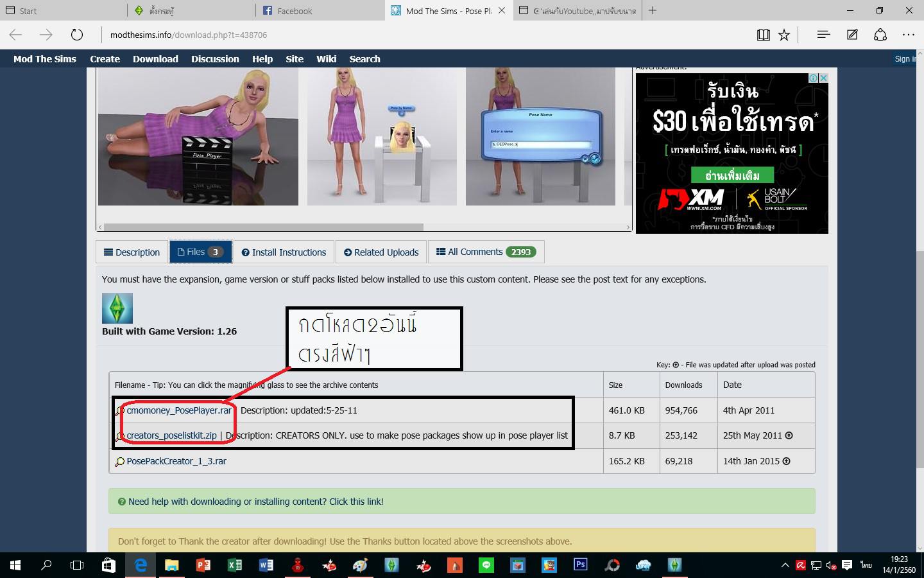This screenshot has width=924, height=578.
Task: Open the Pose Name dialog screenshot thumbnail
Action: [540, 136]
